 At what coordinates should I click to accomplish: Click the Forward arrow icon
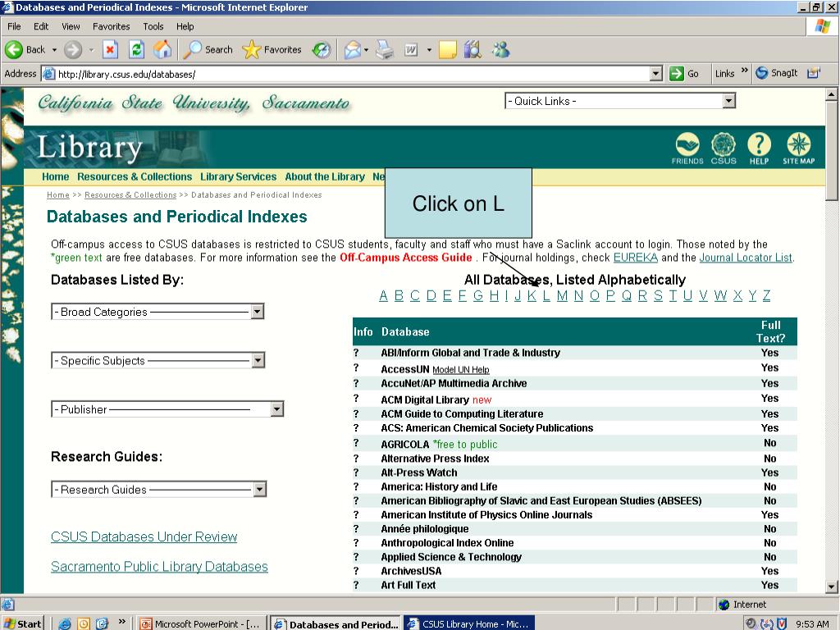73,50
